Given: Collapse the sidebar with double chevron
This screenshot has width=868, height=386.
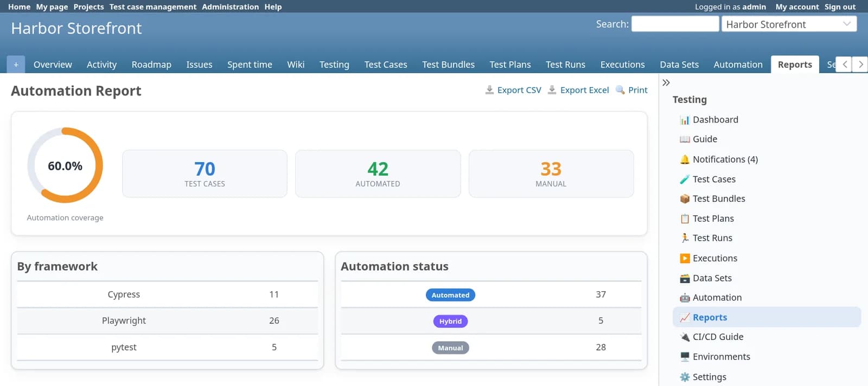Looking at the screenshot, I should (666, 82).
